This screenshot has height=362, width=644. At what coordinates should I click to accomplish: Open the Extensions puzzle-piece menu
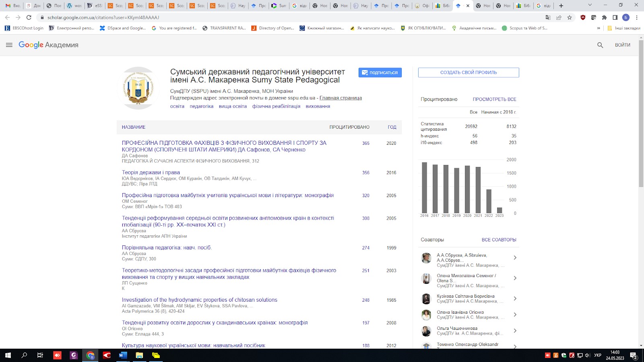coord(604,17)
